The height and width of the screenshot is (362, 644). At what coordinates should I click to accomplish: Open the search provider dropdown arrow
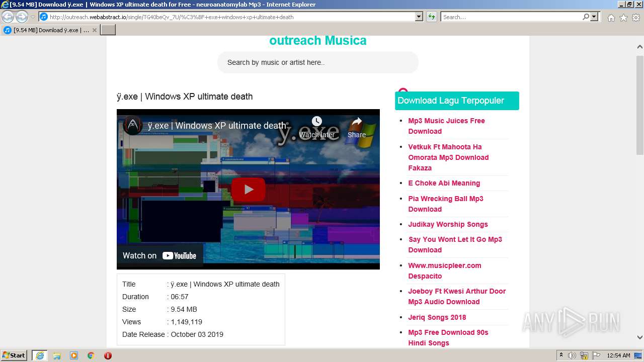click(x=595, y=17)
